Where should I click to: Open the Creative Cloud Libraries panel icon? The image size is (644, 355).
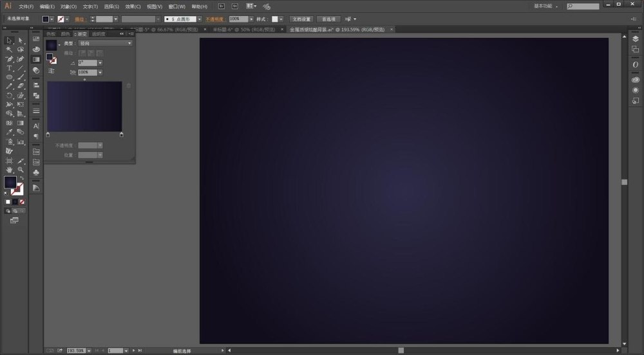(634, 79)
